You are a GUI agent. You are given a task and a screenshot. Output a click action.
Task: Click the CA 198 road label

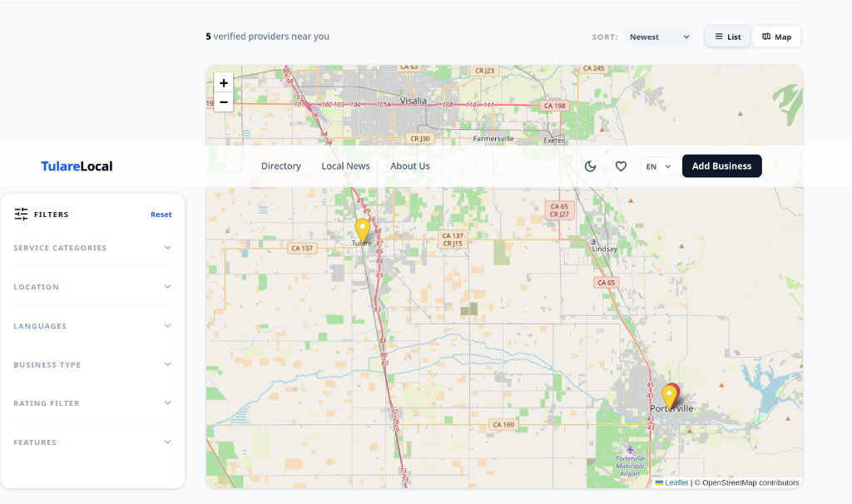(x=554, y=106)
